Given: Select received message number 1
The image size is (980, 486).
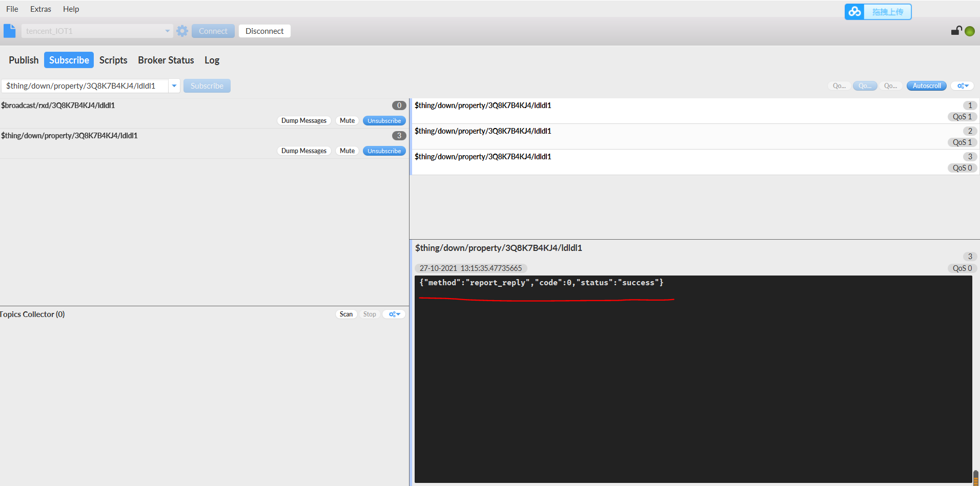Looking at the screenshot, I should (x=696, y=111).
